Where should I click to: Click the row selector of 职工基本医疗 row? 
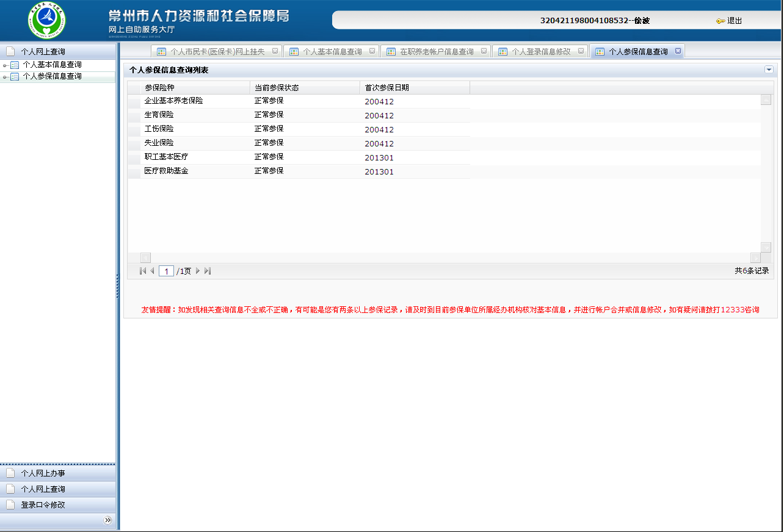tap(134, 157)
